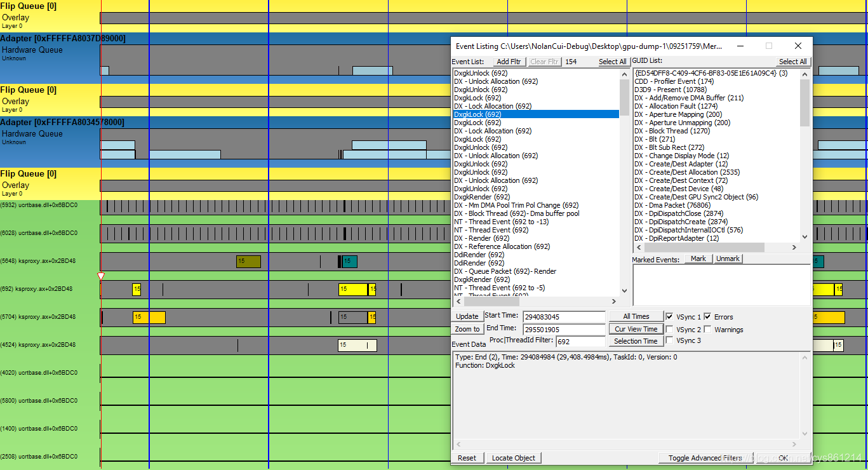The image size is (868, 470).
Task: Click the olive block in thread 5648 timeline
Action: click(248, 261)
